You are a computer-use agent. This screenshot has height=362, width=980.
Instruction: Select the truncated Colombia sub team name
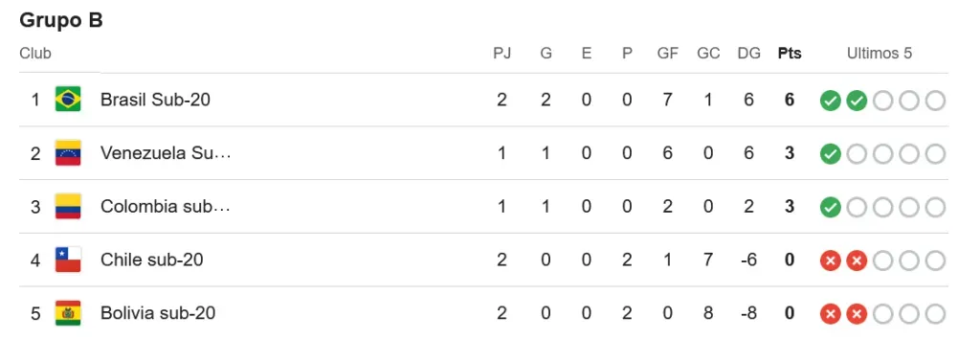coord(165,206)
